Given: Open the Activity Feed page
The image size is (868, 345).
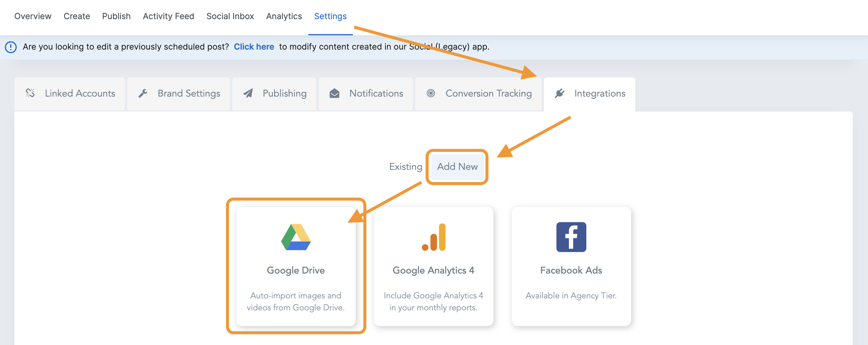Looking at the screenshot, I should (169, 16).
